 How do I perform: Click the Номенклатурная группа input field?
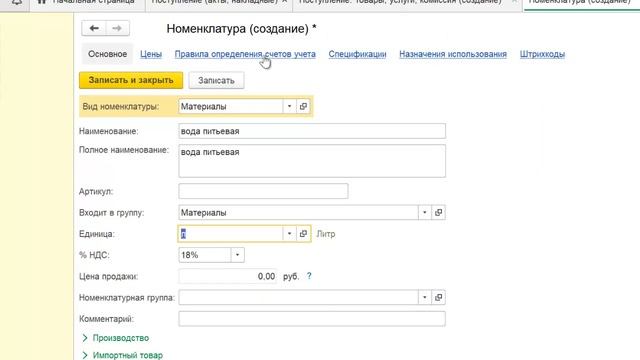coord(298,298)
